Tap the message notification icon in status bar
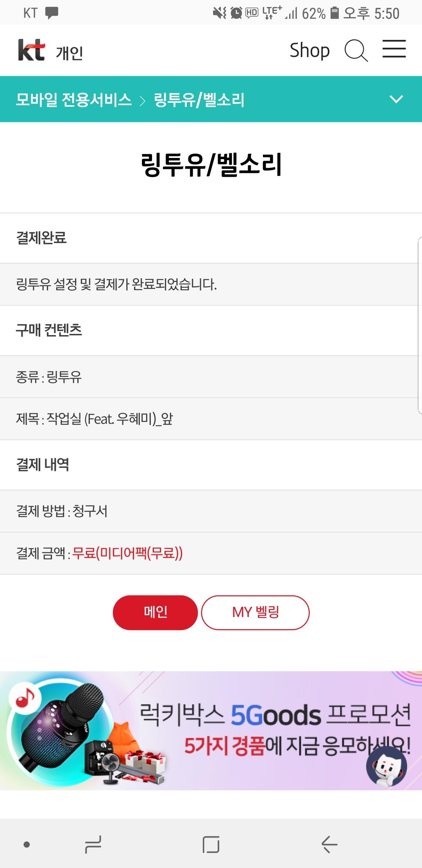 52,13
